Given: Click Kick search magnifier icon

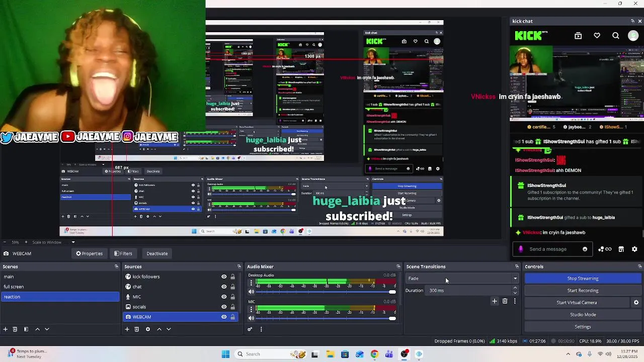Looking at the screenshot, I should pyautogui.click(x=616, y=36).
